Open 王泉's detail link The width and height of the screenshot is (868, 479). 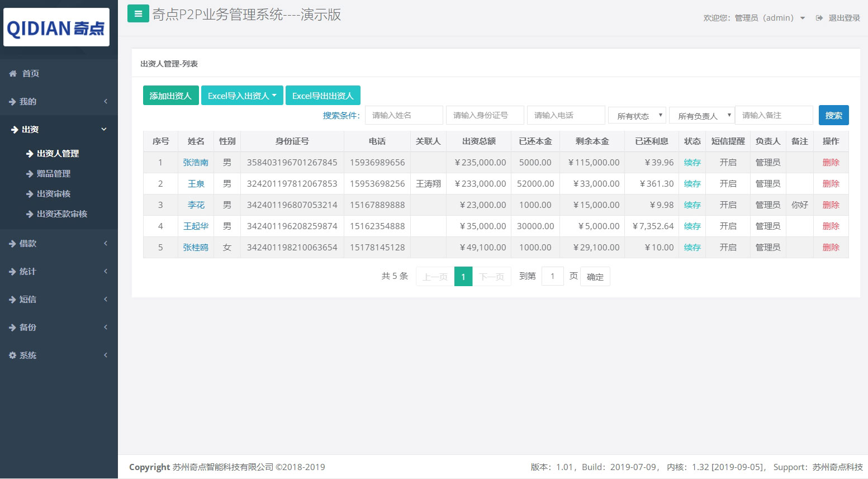click(196, 183)
